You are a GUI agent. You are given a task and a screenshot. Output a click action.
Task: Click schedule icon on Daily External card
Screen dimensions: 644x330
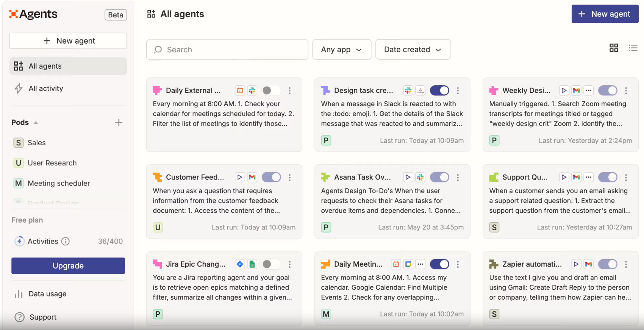pyautogui.click(x=240, y=90)
